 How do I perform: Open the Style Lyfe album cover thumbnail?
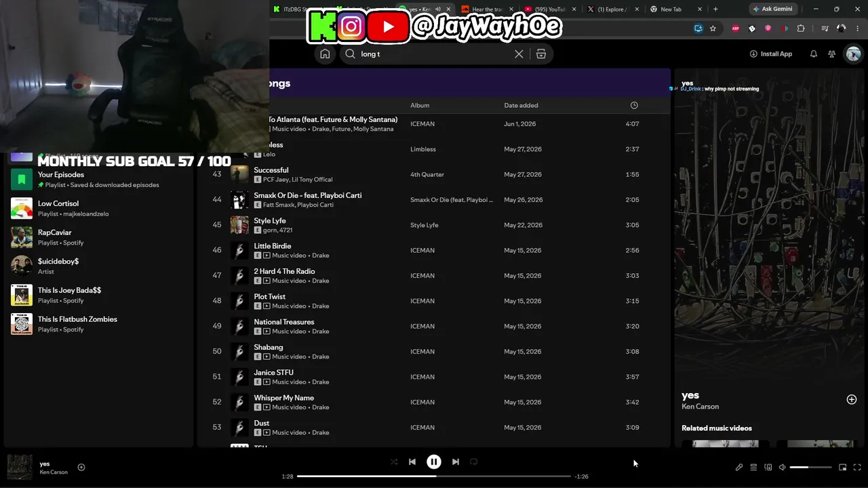(x=239, y=225)
